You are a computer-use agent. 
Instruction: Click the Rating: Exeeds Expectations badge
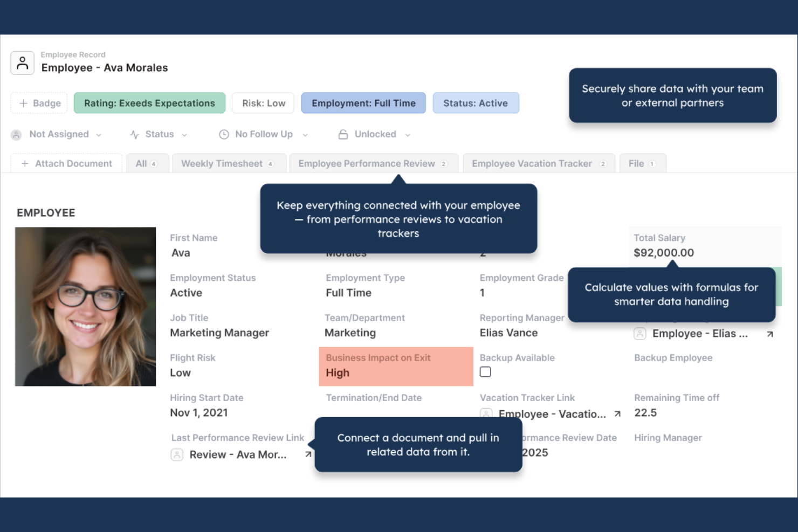[x=149, y=103]
